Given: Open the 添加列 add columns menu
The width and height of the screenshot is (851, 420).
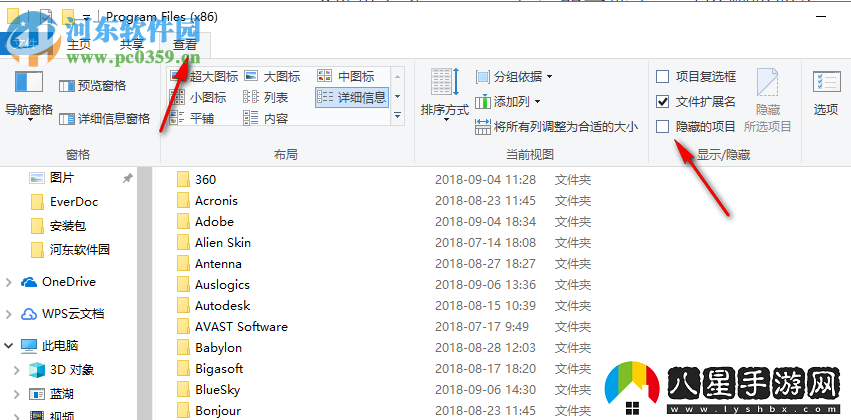Looking at the screenshot, I should click(x=509, y=101).
